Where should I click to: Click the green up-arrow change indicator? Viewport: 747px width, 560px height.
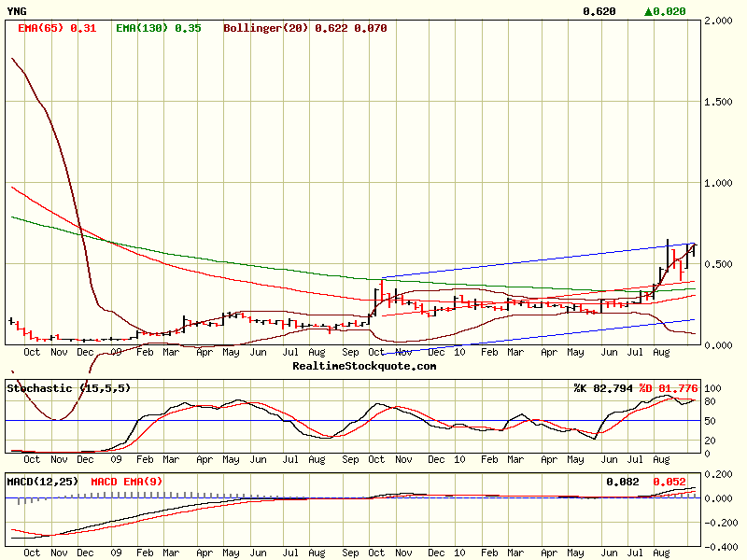(x=650, y=11)
